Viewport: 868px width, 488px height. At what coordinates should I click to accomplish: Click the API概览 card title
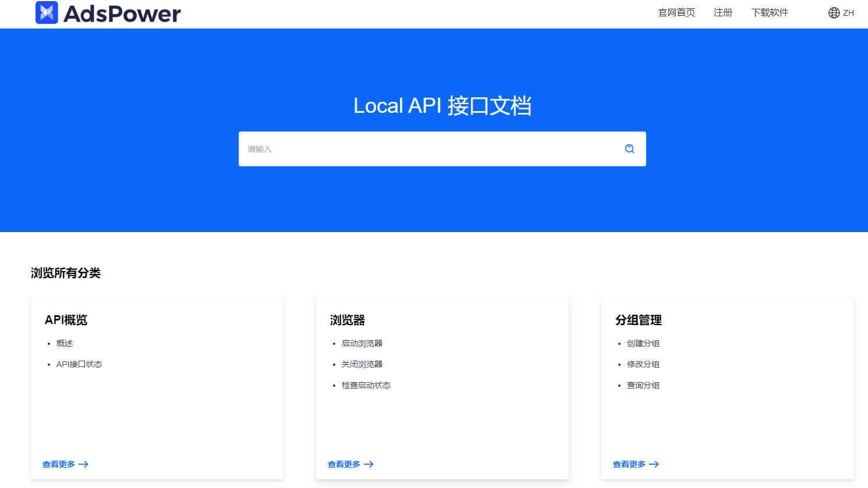pyautogui.click(x=66, y=320)
